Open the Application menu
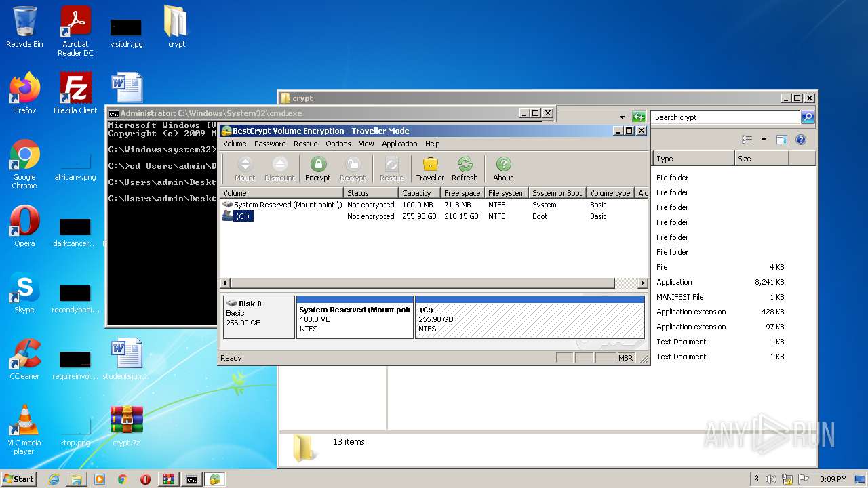The image size is (868, 488). point(399,144)
